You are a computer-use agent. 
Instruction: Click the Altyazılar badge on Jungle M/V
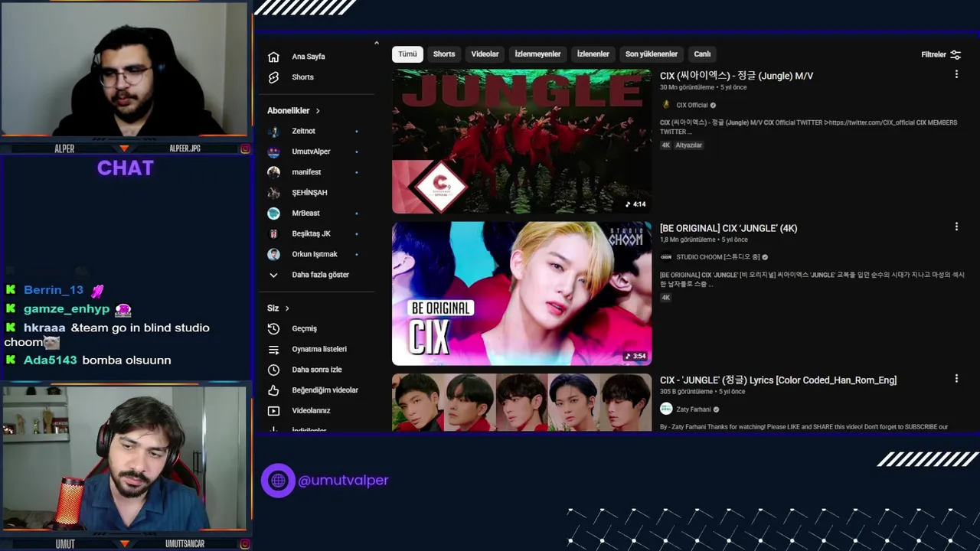(x=688, y=145)
